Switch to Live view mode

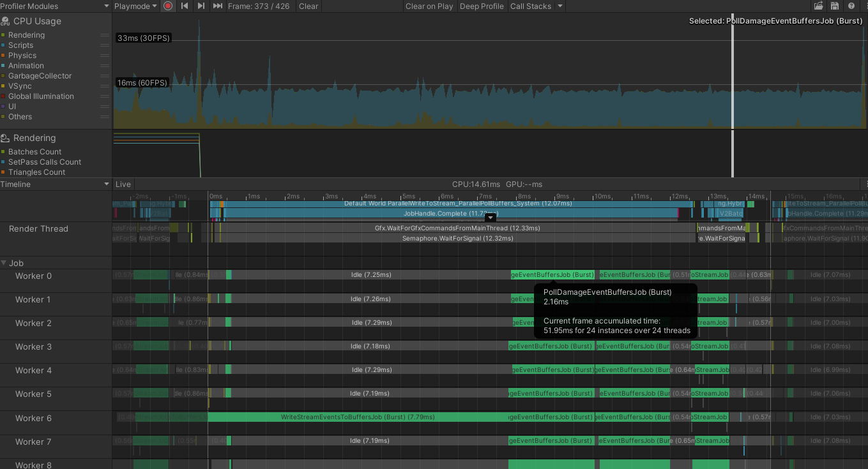123,184
